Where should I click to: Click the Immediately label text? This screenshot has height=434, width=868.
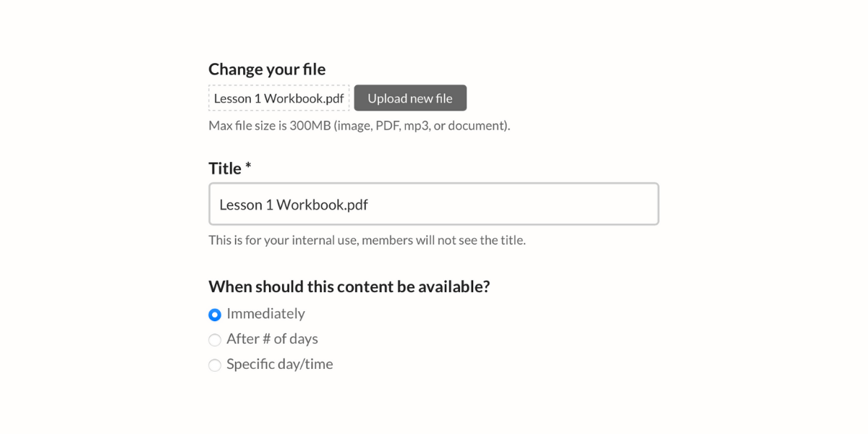pos(265,314)
